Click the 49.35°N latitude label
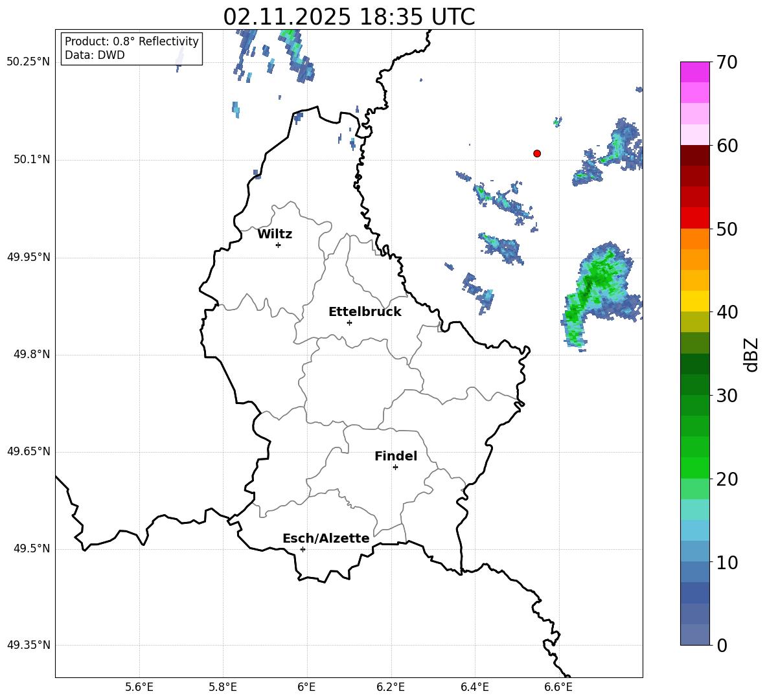 (28, 645)
